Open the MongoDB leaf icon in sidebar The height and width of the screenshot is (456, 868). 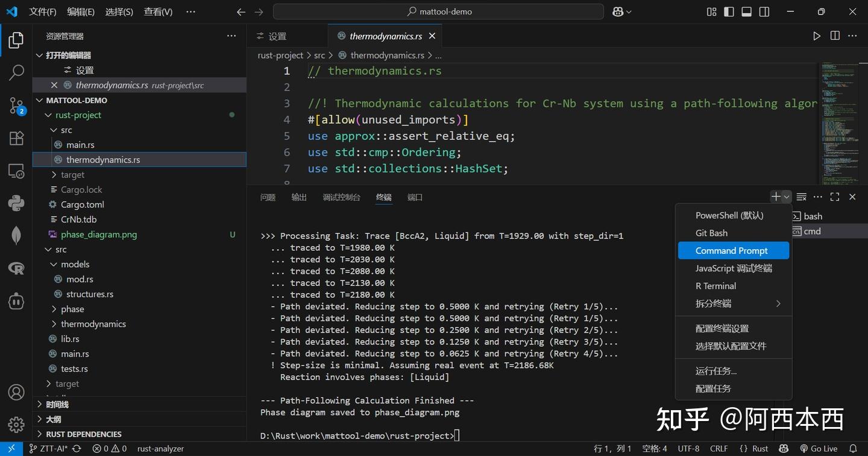pos(16,236)
